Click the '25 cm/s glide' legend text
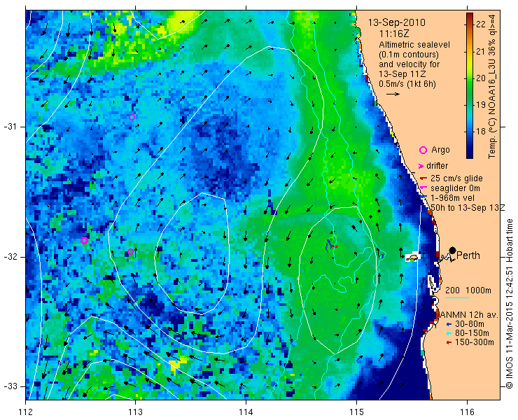Image resolution: width=518 pixels, height=420 pixels. 456,178
